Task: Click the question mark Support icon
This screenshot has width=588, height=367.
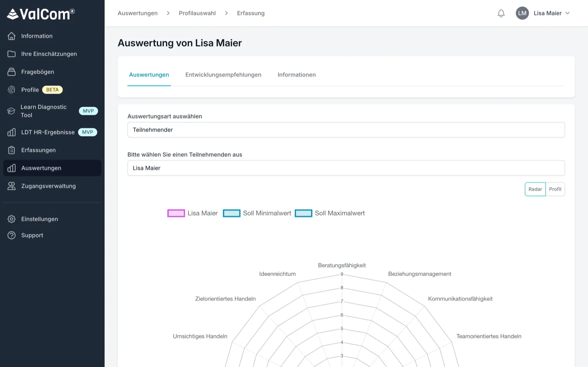Action: (12, 235)
